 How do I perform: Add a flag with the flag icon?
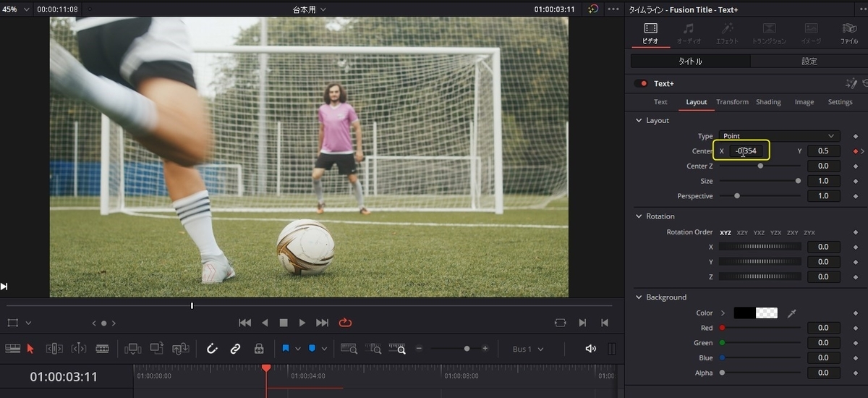pos(286,349)
